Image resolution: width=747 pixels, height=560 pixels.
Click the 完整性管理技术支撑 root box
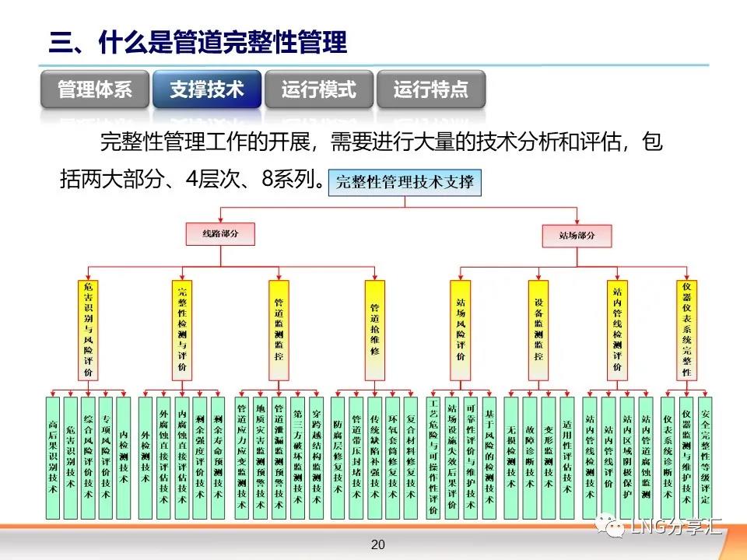405,182
